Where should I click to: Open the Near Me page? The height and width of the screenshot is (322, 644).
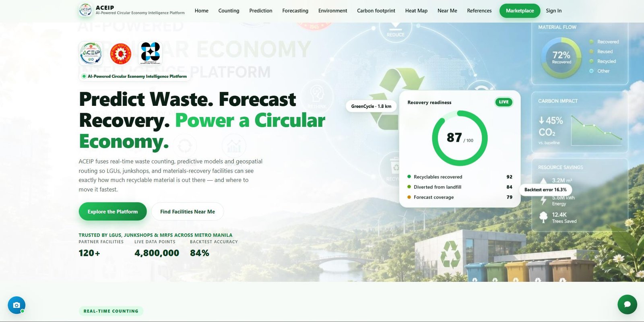click(447, 11)
